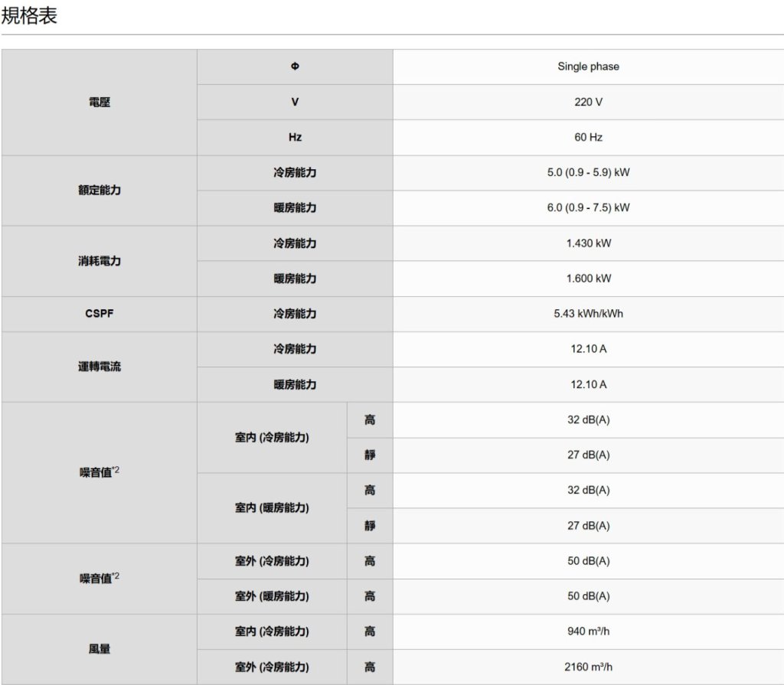Select the 2160 m³/h airflow value
The image size is (784, 685).
588,667
